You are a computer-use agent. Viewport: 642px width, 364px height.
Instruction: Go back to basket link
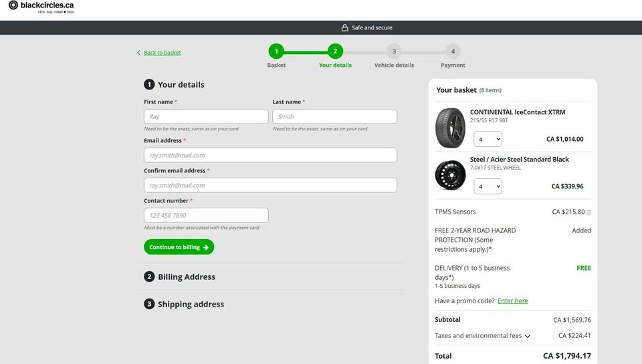pos(162,53)
